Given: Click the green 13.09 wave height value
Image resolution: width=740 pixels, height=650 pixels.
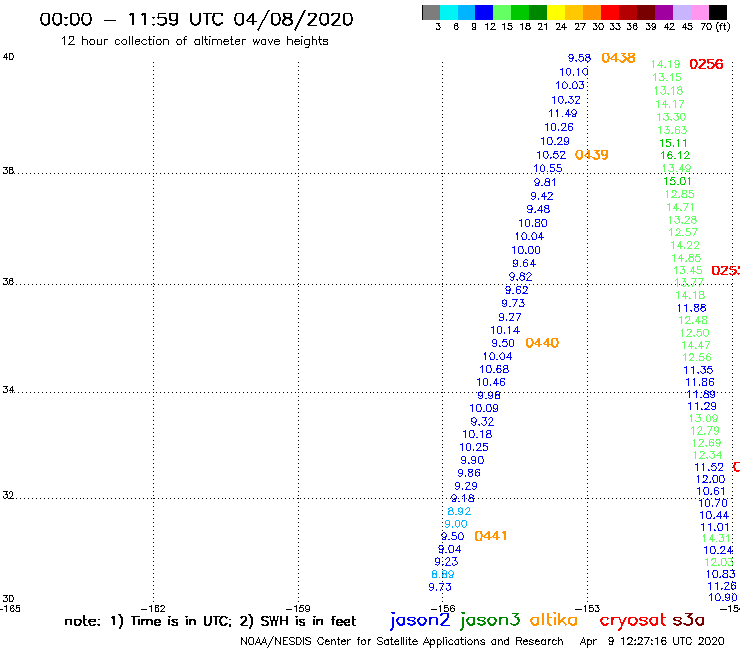Looking at the screenshot, I should pos(703,418).
